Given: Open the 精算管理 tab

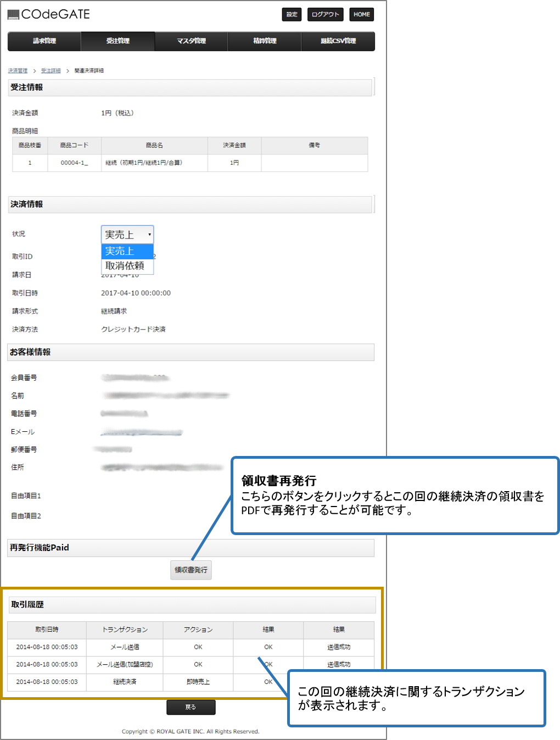Looking at the screenshot, I should click(x=265, y=41).
